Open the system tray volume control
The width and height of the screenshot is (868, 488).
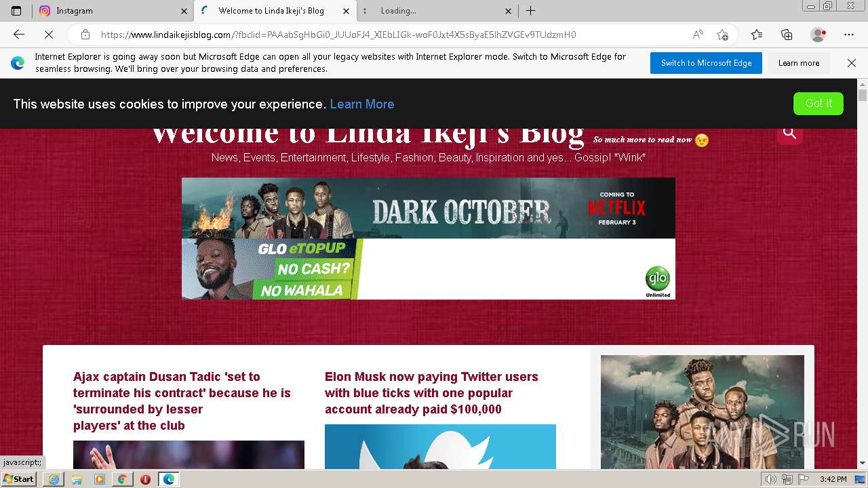point(772,479)
